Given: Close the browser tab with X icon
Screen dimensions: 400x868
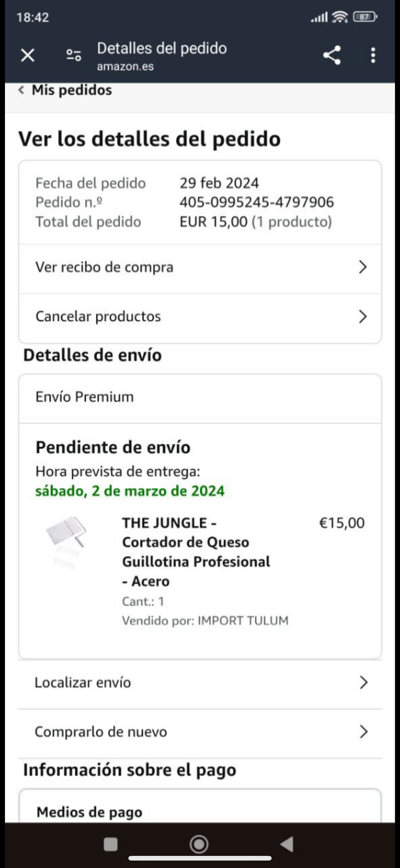Looking at the screenshot, I should 28,55.
